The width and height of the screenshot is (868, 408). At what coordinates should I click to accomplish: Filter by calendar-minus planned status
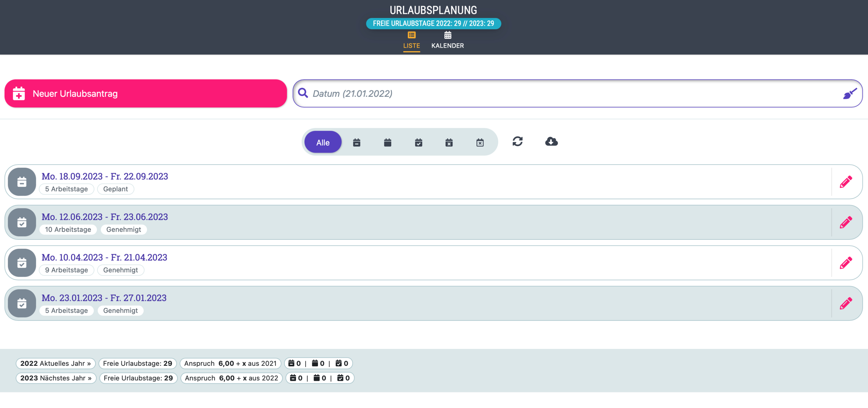coord(356,142)
